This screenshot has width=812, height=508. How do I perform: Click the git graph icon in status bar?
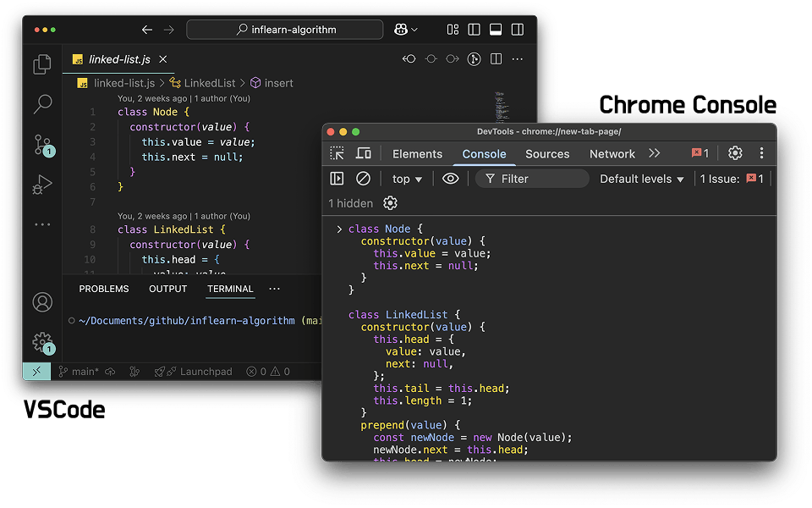tap(134, 372)
